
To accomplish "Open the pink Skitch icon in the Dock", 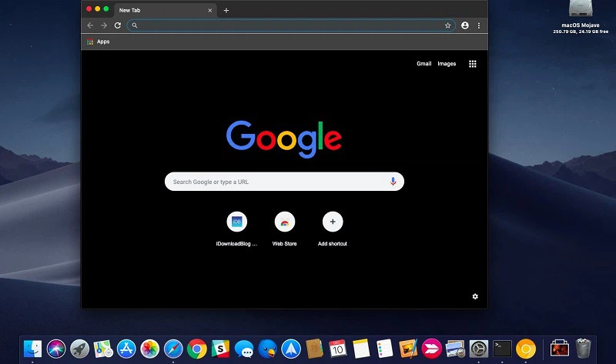I will click(432, 349).
